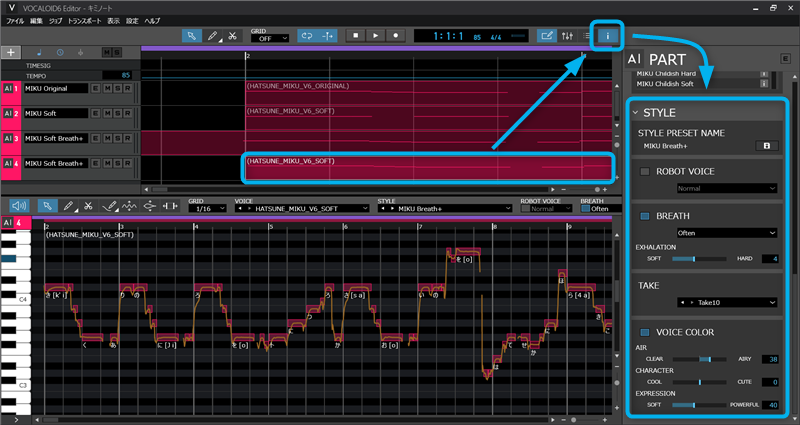This screenshot has height=425, width=800.
Task: Open ジョブ menu
Action: click(56, 21)
